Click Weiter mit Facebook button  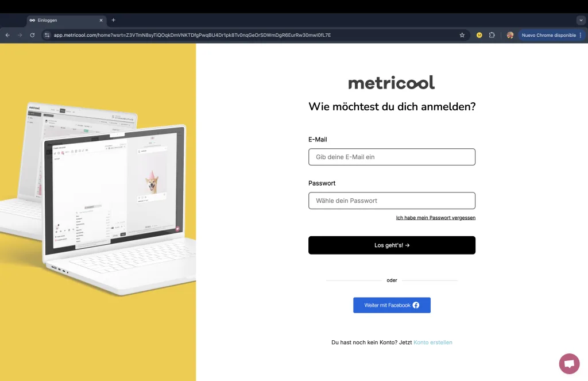[x=392, y=305]
